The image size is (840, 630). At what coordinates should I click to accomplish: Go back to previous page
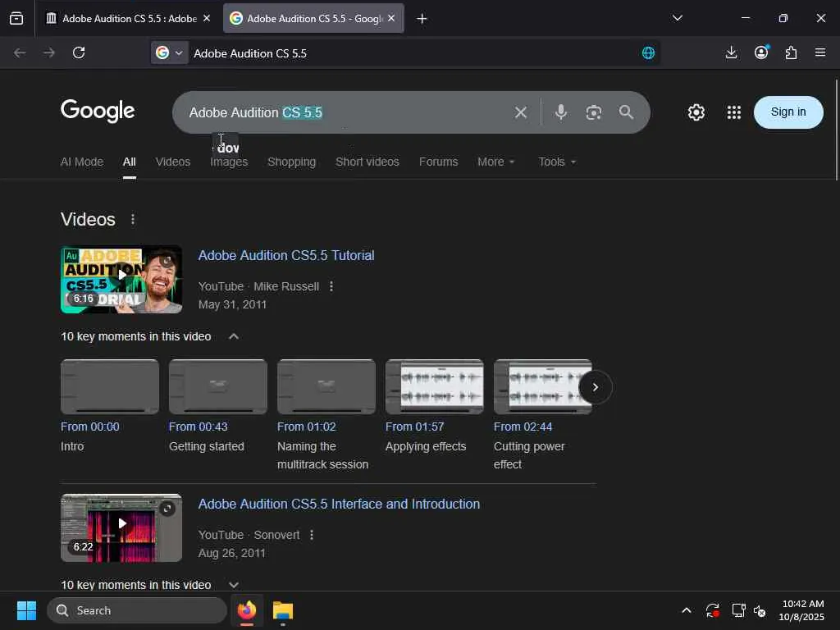pyautogui.click(x=20, y=53)
